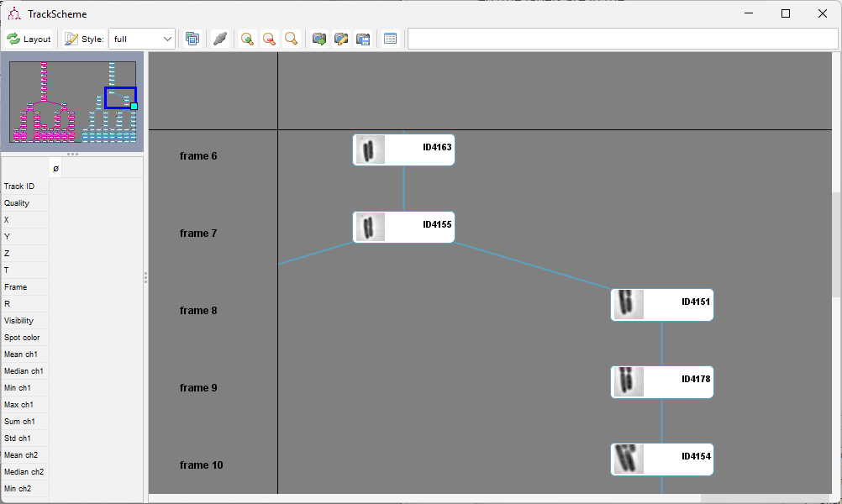Click the ID4154 spot at frame 10
Image resolution: width=842 pixels, height=504 pixels.
tap(662, 459)
